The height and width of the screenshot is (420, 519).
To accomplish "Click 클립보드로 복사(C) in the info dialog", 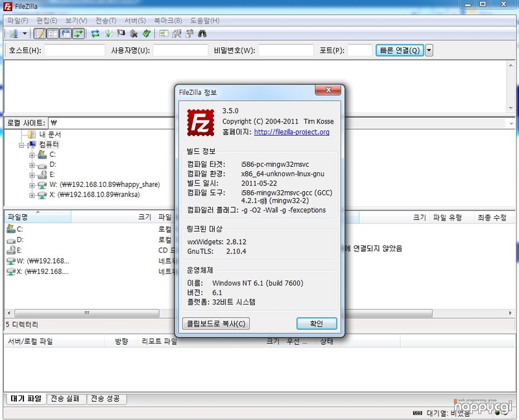I will click(216, 324).
